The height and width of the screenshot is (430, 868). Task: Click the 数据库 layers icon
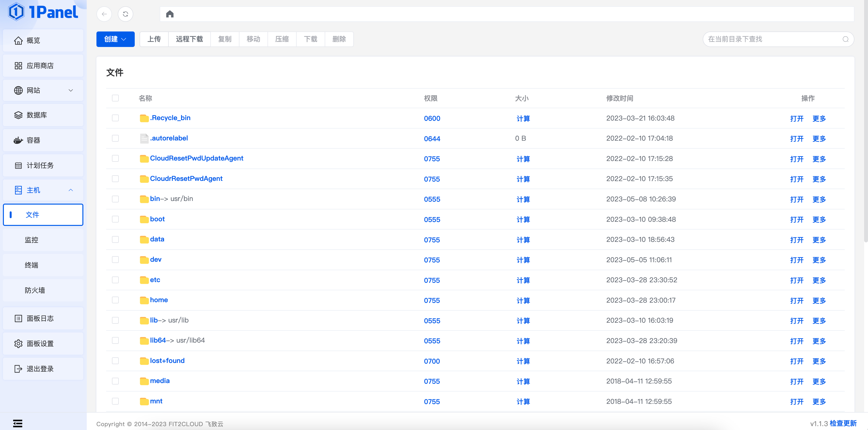[x=18, y=115]
